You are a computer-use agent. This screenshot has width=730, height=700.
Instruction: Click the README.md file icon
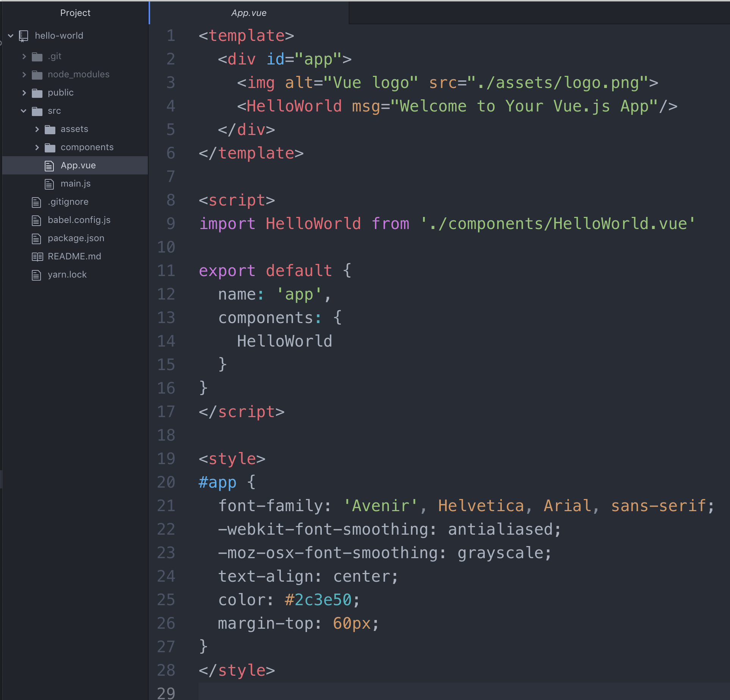[37, 256]
